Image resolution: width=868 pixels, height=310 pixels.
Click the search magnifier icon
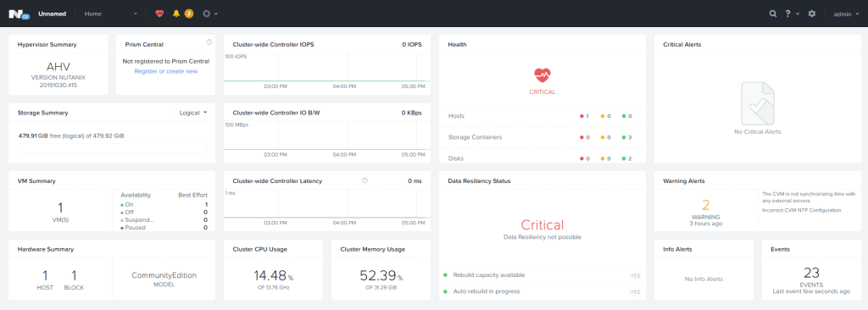click(x=773, y=14)
